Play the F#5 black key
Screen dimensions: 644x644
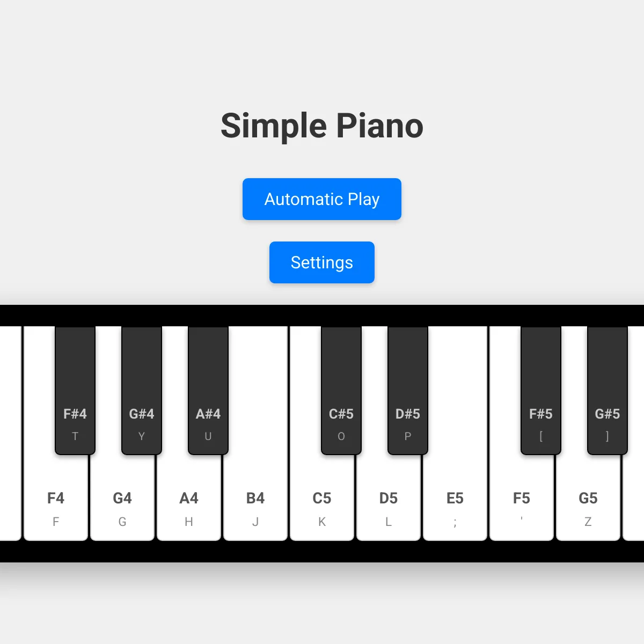(x=541, y=391)
